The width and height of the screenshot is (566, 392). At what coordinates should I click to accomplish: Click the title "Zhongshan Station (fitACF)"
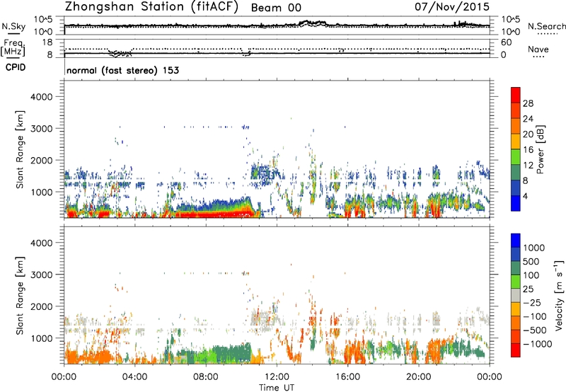pyautogui.click(x=151, y=7)
